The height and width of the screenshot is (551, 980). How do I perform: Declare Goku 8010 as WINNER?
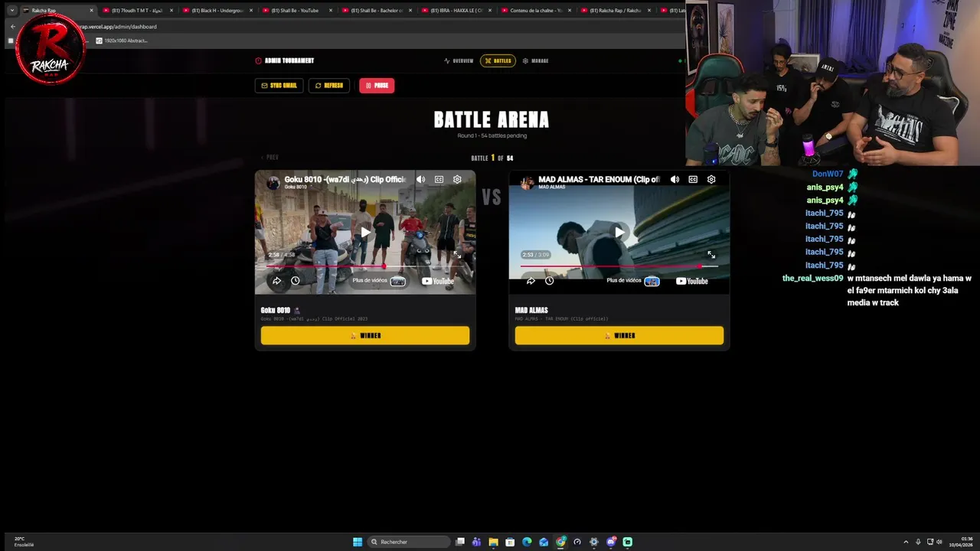[x=365, y=335]
